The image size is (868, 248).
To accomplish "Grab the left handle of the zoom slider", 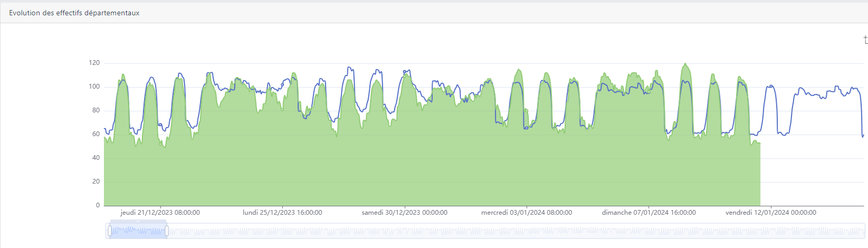I will click(110, 231).
